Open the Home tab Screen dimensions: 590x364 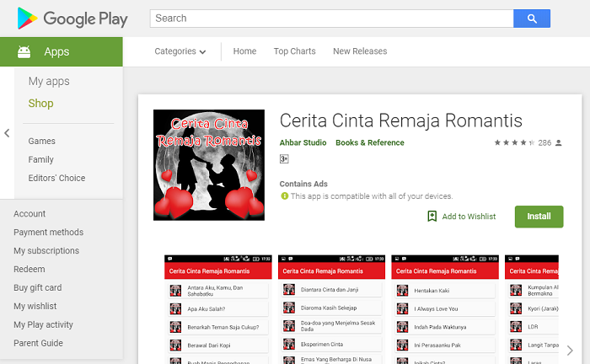click(x=244, y=51)
